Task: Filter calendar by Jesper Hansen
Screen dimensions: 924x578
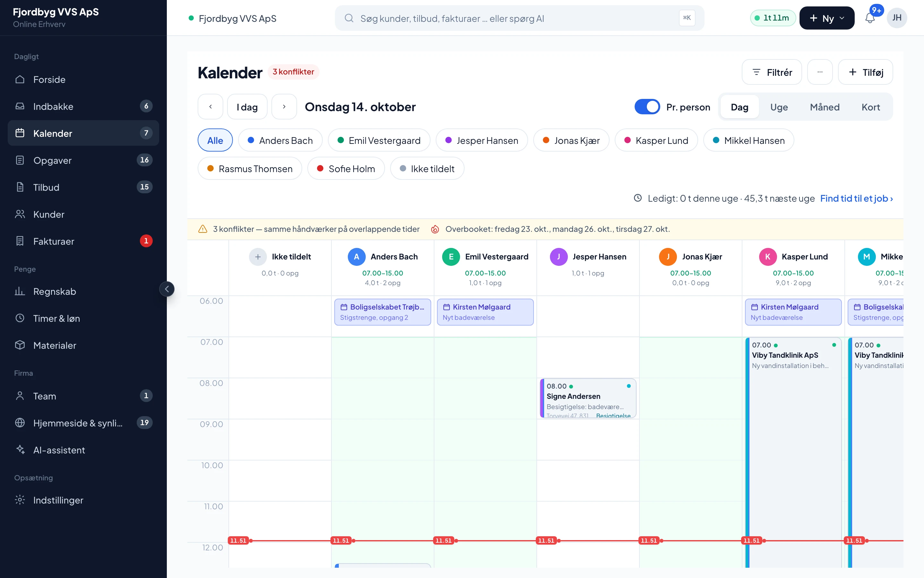Action: (x=482, y=140)
